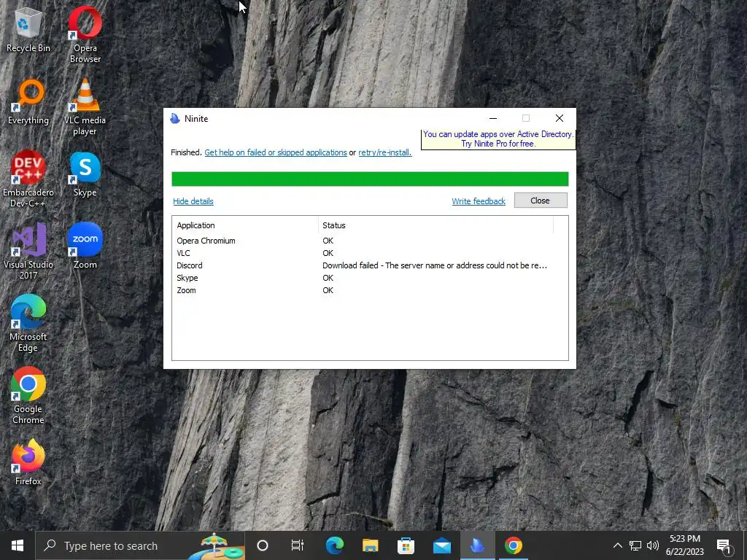This screenshot has width=747, height=560.
Task: Click the beach umbrella search highlight icon
Action: coord(216,545)
